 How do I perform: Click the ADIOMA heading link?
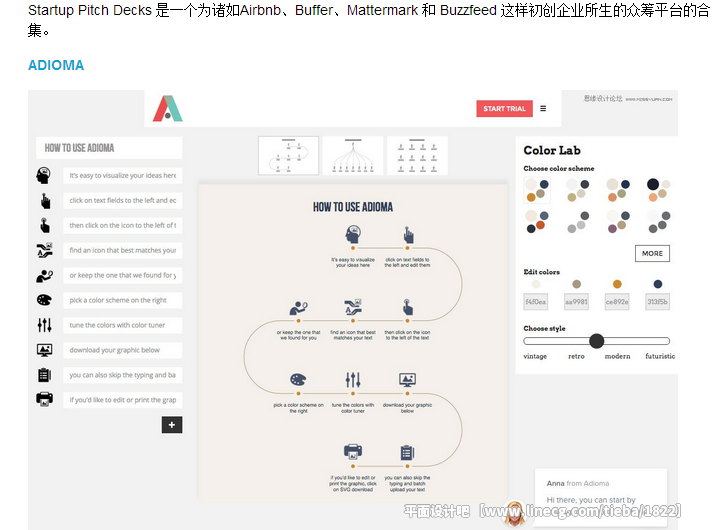[56, 65]
